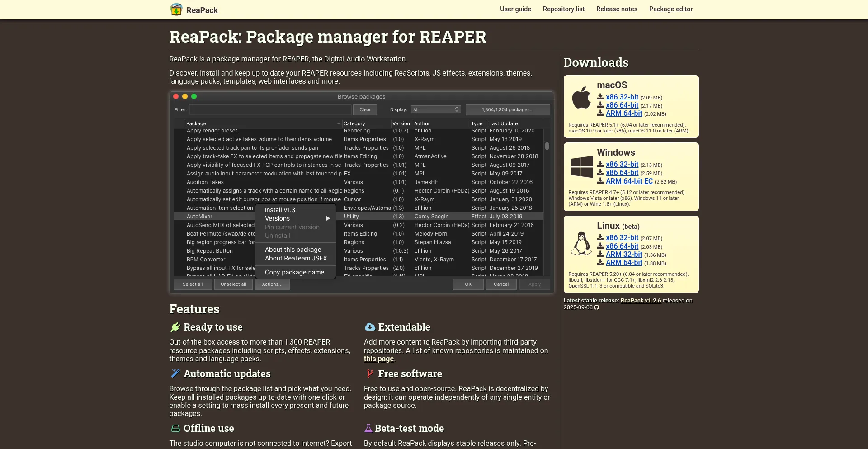Click the Filter text input field
This screenshot has height=449, width=868.
click(x=270, y=109)
